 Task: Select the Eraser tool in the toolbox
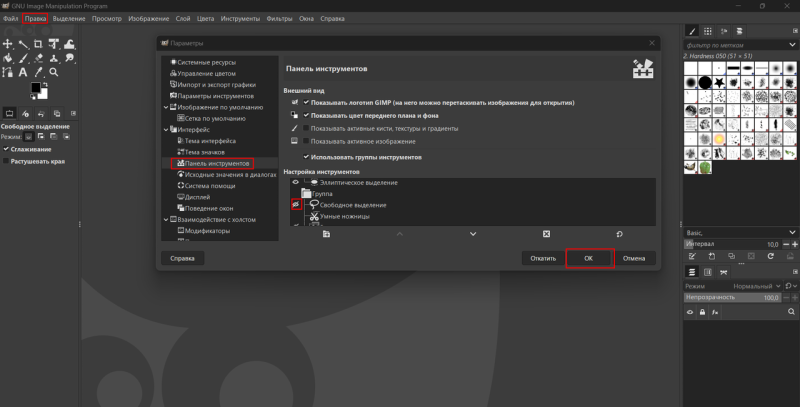point(38,58)
